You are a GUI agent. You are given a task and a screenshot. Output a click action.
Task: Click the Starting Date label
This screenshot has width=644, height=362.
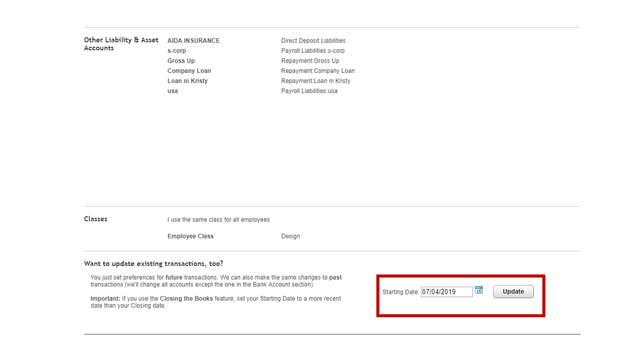400,292
